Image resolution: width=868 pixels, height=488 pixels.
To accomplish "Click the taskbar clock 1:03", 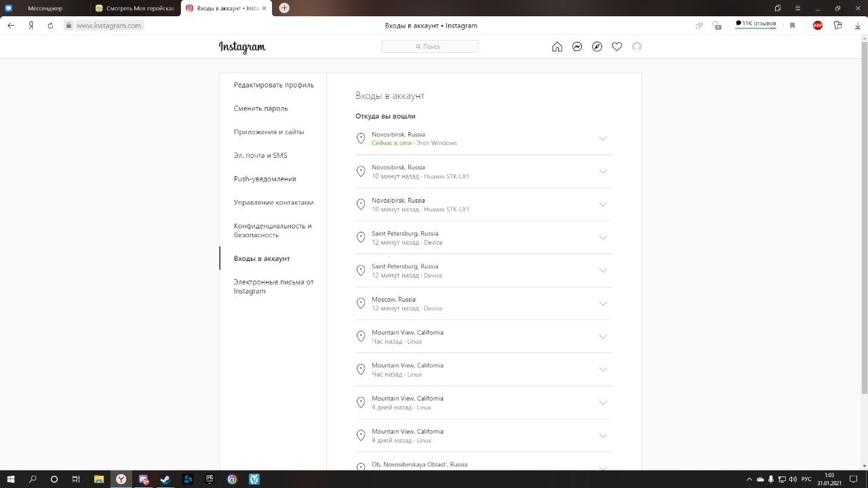I will tap(829, 479).
